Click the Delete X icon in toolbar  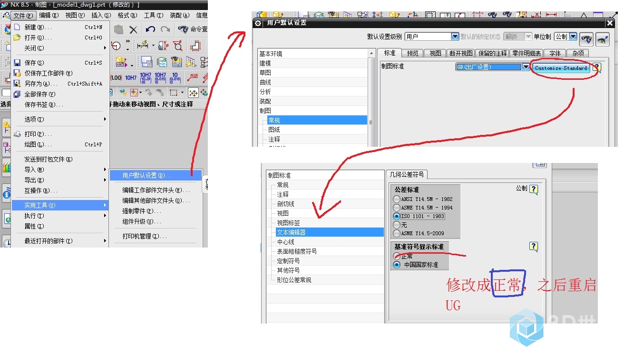[134, 29]
